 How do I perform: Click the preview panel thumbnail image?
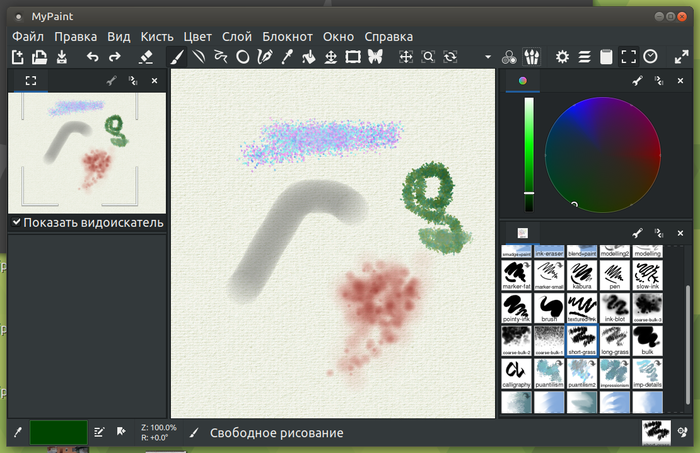tap(87, 153)
